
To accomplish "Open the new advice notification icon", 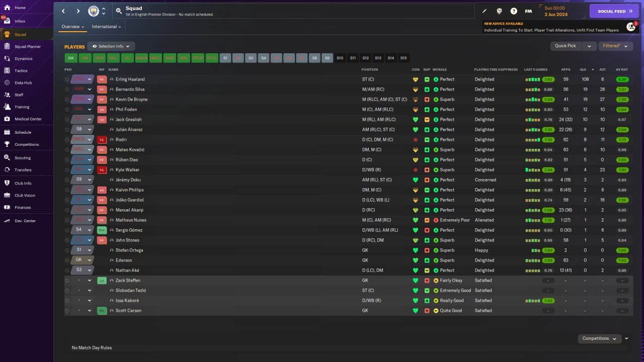I will [x=631, y=27].
